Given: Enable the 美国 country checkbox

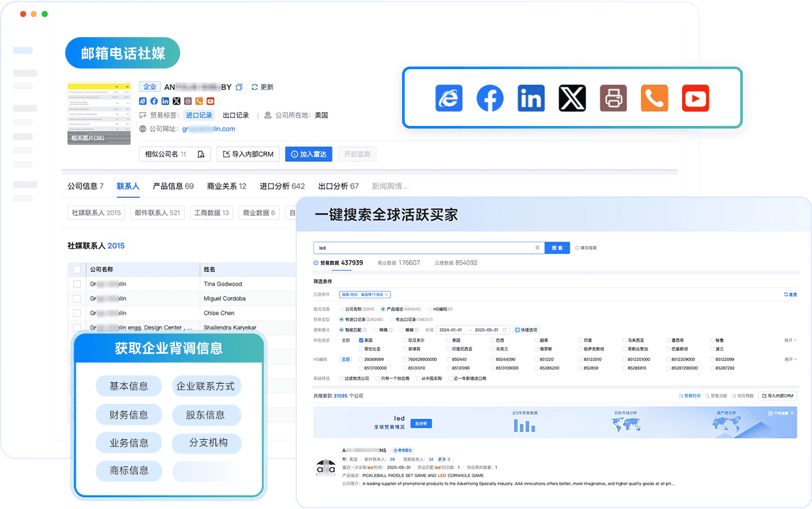Looking at the screenshot, I should pos(361,340).
